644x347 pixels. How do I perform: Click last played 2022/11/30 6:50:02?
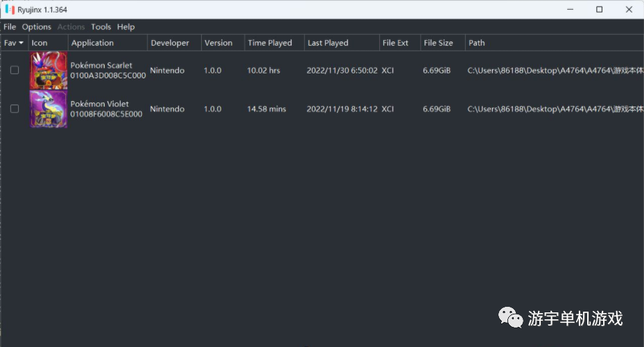point(342,70)
